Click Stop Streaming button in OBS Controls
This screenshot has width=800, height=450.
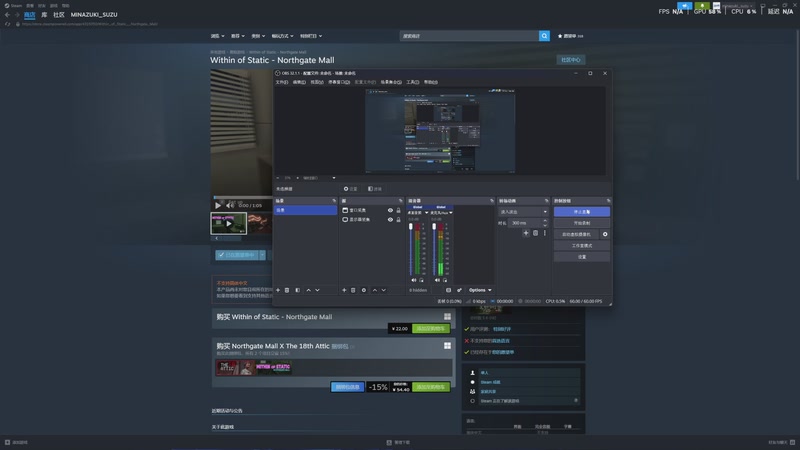(x=582, y=212)
